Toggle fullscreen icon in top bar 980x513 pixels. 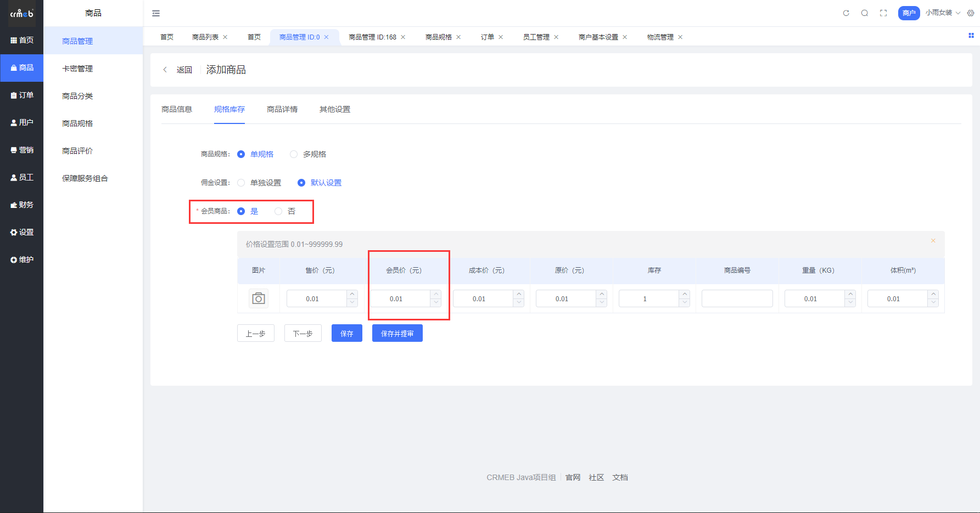pos(883,13)
